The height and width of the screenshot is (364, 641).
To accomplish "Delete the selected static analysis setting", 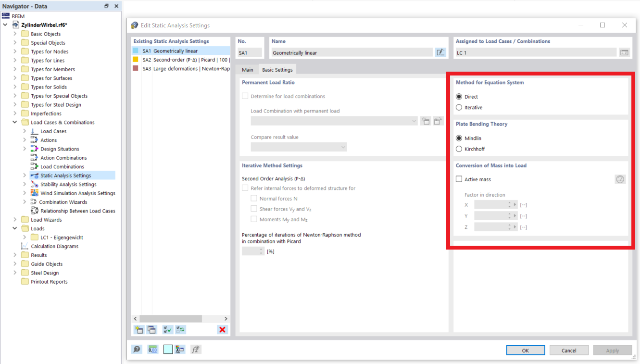I will tap(222, 330).
